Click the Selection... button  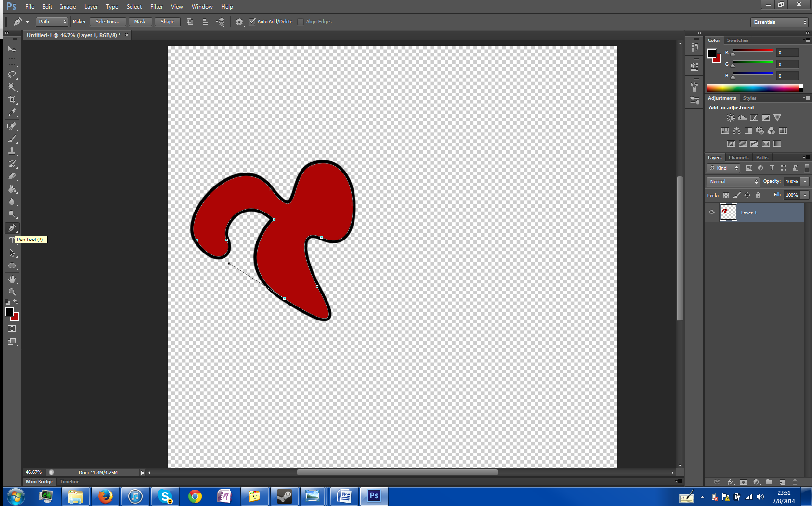point(107,22)
